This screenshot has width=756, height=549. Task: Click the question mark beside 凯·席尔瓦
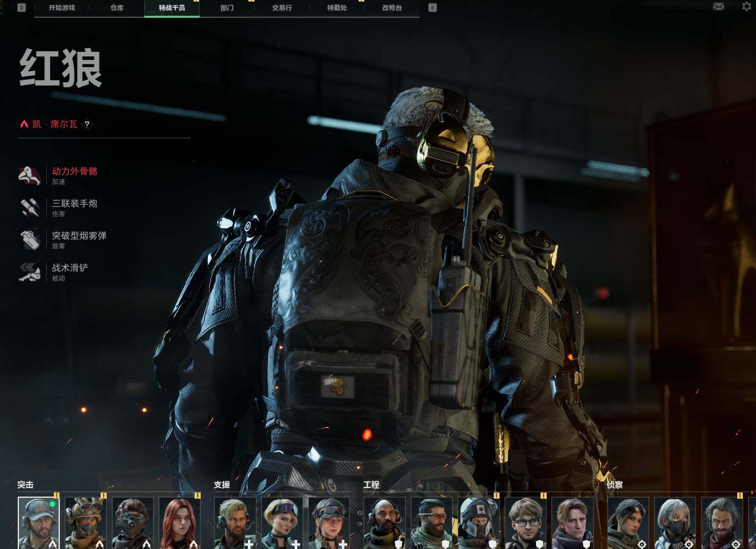87,125
